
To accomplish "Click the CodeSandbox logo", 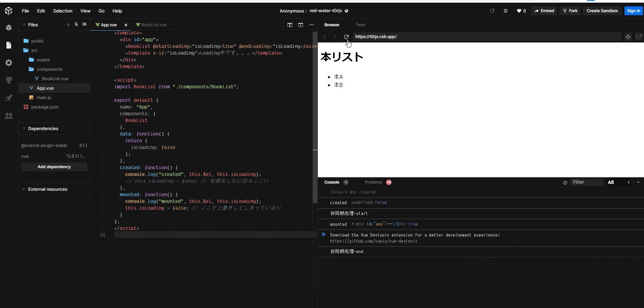I will tap(9, 11).
